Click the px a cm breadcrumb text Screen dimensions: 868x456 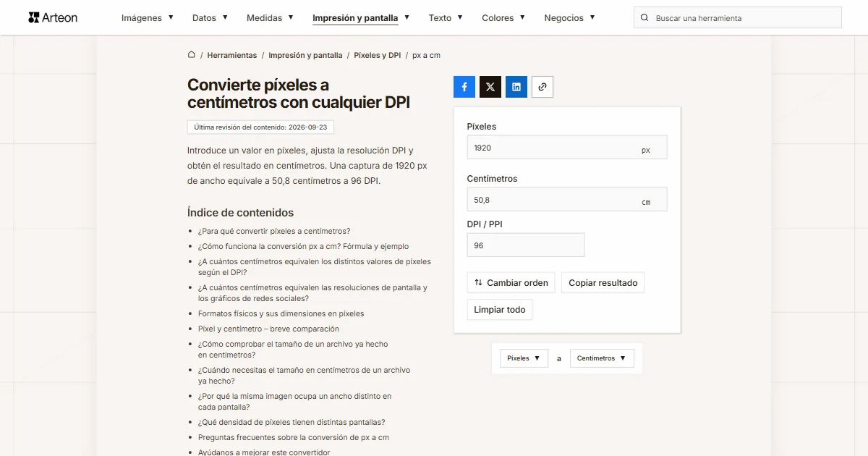click(x=426, y=55)
